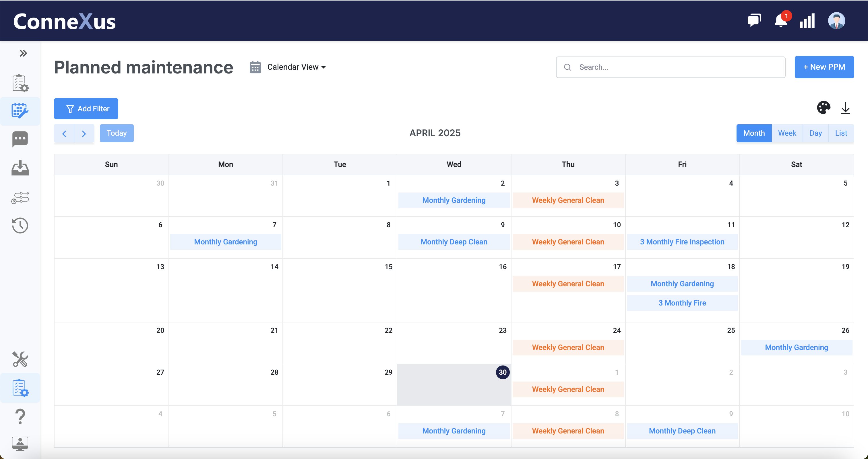Download calendar with the download arrow icon
The height and width of the screenshot is (459, 868).
(845, 108)
